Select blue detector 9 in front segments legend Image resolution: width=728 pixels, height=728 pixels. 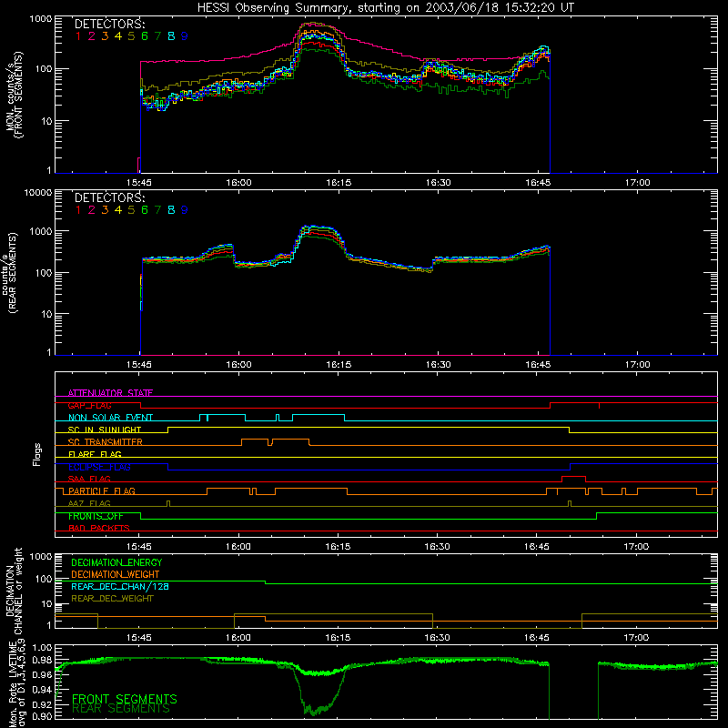click(185, 36)
